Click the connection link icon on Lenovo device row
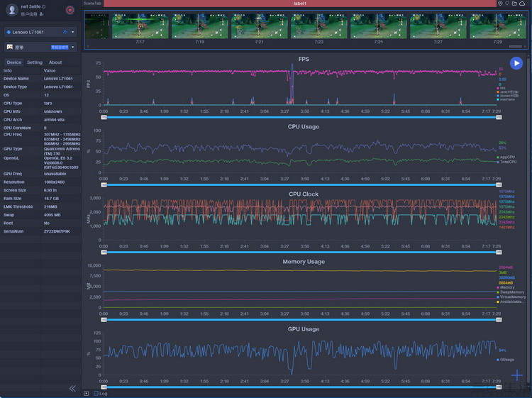532x398 pixels. [65, 32]
